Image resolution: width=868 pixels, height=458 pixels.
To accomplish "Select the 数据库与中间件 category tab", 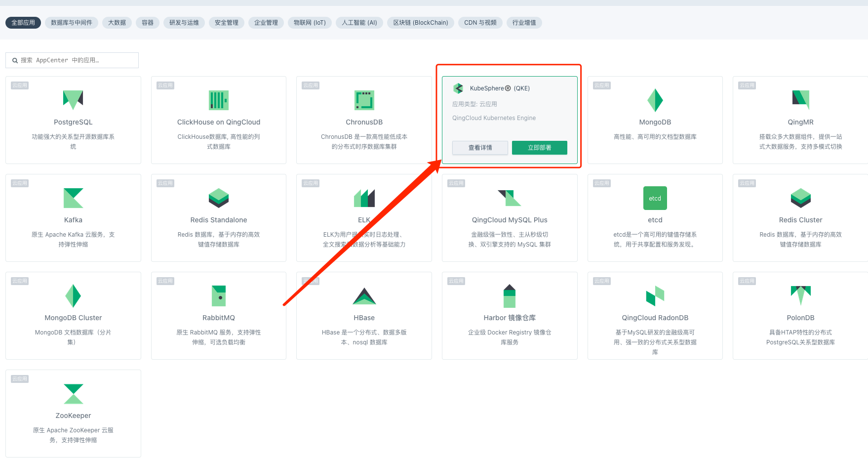I will (x=72, y=23).
